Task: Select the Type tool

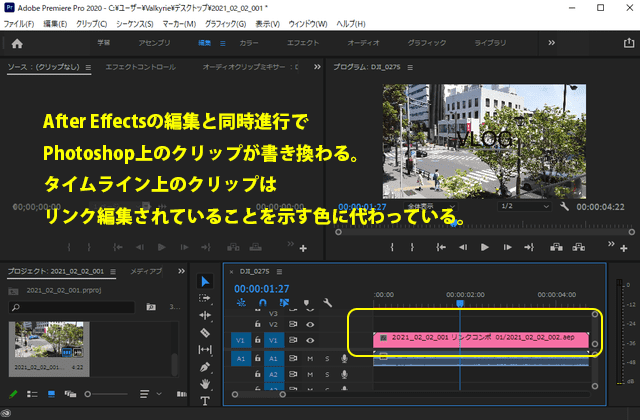Action: click(x=205, y=401)
